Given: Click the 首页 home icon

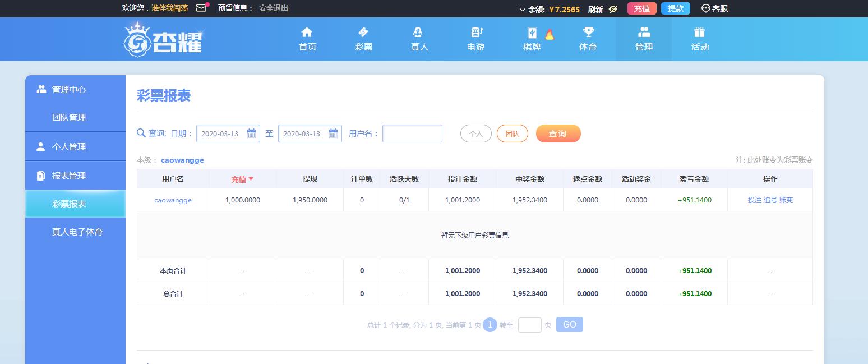Looking at the screenshot, I should pos(307,33).
